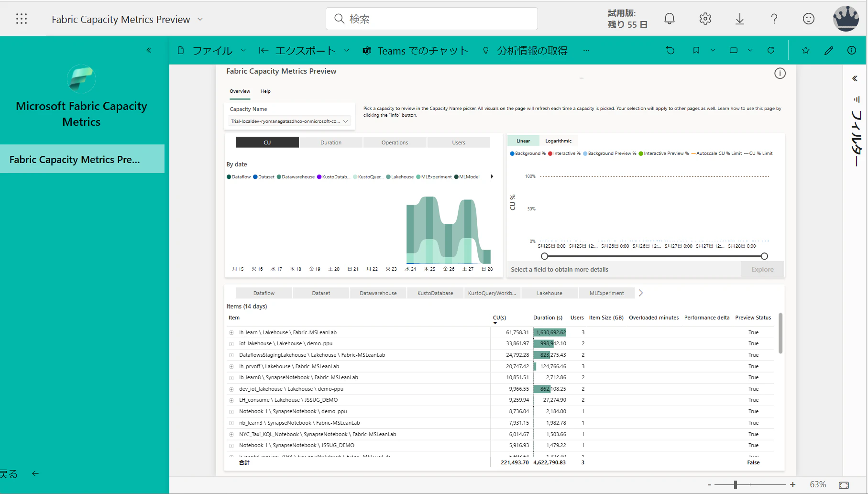Open the user profile avatar
868x494 pixels.
(846, 19)
